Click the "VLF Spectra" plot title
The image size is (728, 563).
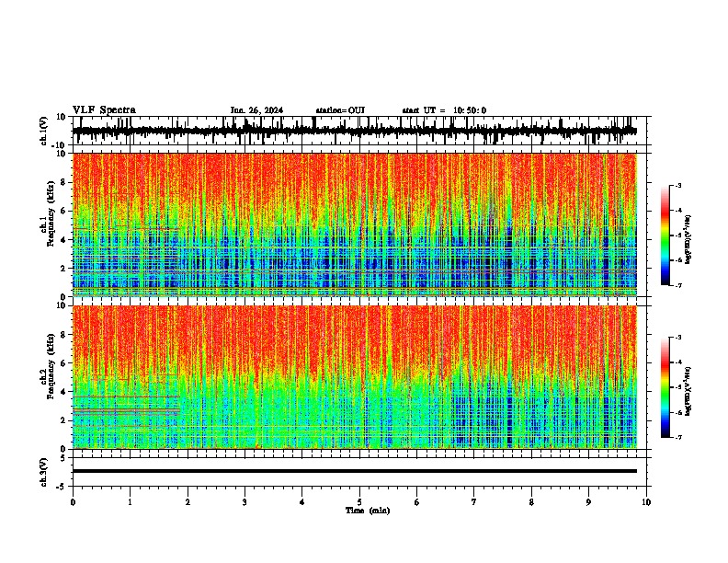[x=104, y=110]
